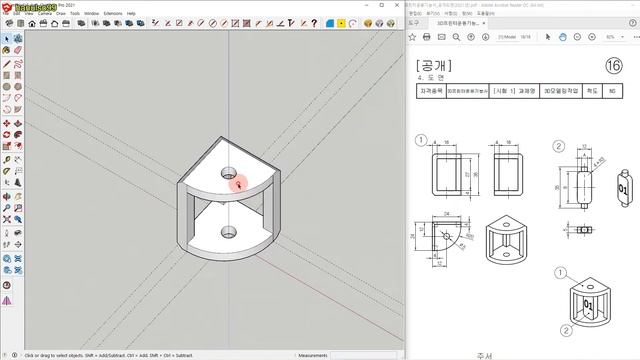Select the Polygon tool
The width and height of the screenshot is (640, 360).
pos(18,87)
